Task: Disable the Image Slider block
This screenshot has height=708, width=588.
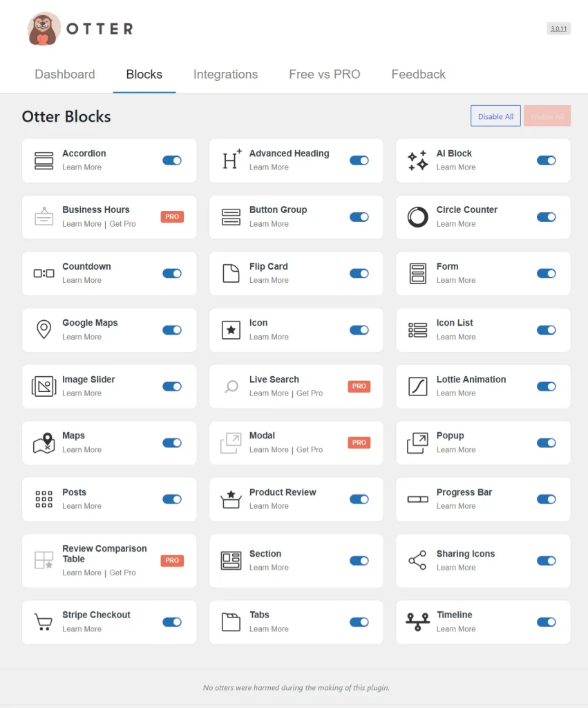Action: (x=172, y=386)
